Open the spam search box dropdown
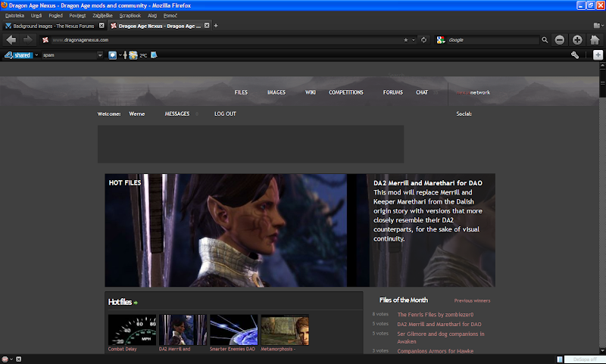The width and height of the screenshot is (606, 364). (100, 55)
